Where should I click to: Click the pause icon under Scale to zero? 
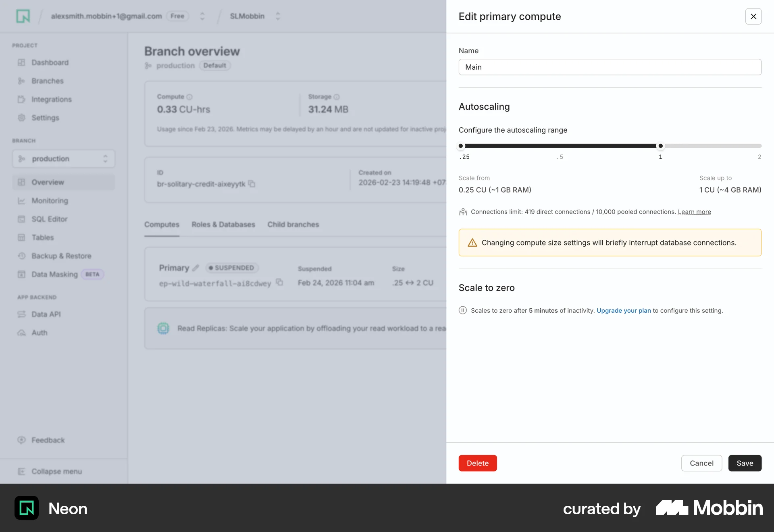[x=463, y=310]
